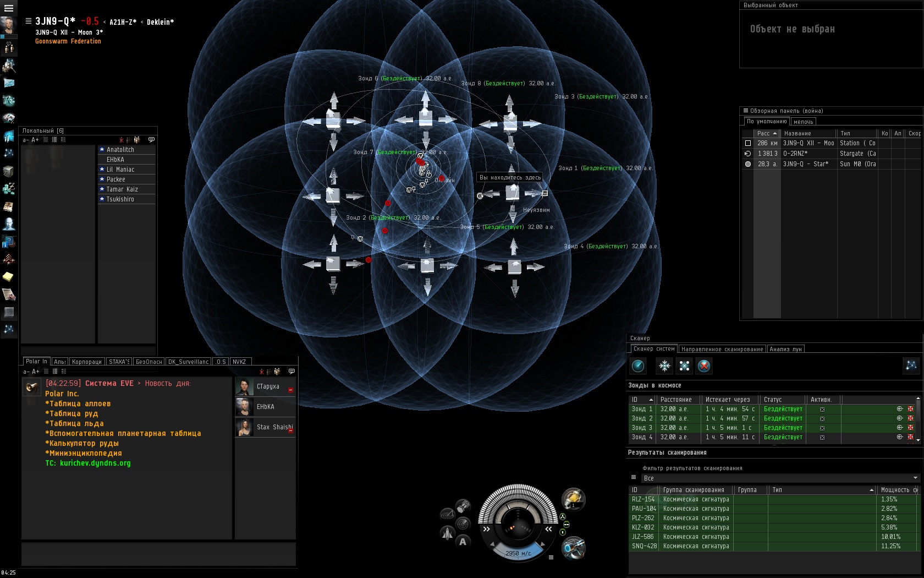Image resolution: width=924 pixels, height=578 pixels.
Task: Open the Overview panel settings menu
Action: [746, 111]
